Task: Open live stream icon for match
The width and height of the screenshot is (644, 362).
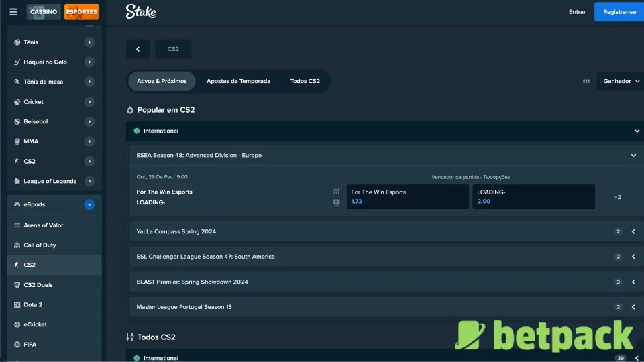Action: point(336,202)
